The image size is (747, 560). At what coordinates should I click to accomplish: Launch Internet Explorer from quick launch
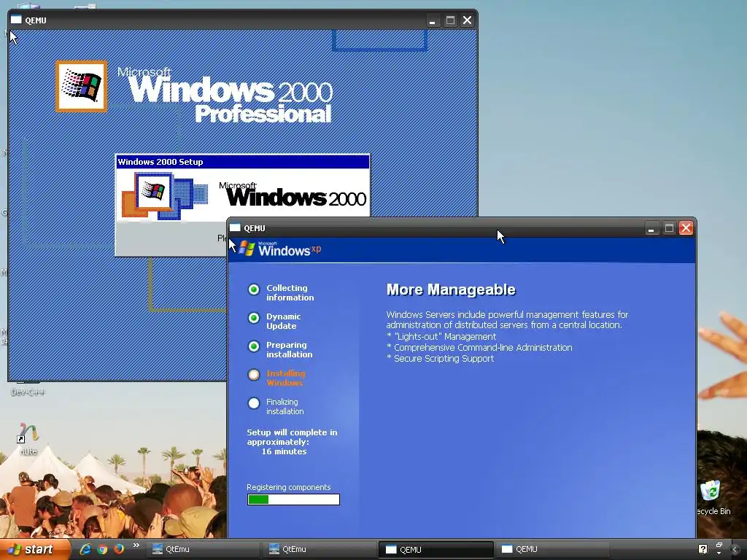coord(86,549)
